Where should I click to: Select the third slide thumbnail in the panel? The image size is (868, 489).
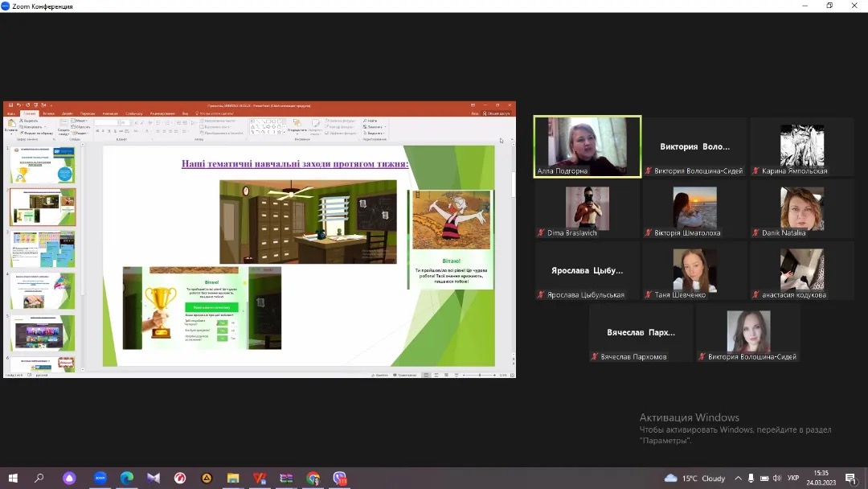tap(43, 249)
